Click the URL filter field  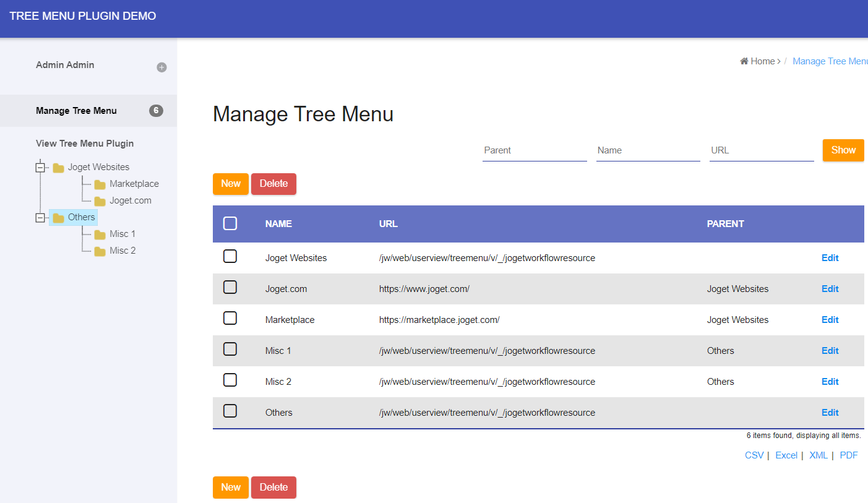point(762,150)
